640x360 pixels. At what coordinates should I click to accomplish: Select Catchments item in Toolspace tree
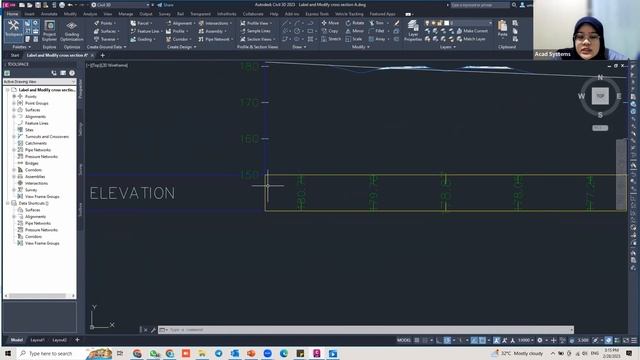pos(36,143)
